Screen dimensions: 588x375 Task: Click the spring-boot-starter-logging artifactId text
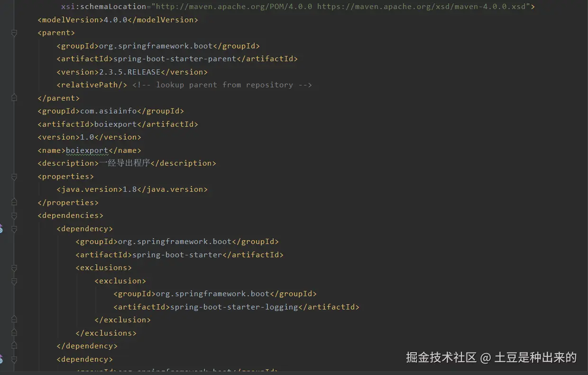coord(234,307)
